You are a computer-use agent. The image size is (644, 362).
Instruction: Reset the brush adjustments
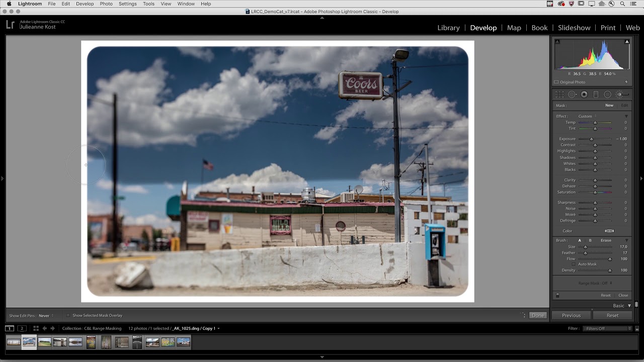click(606, 295)
